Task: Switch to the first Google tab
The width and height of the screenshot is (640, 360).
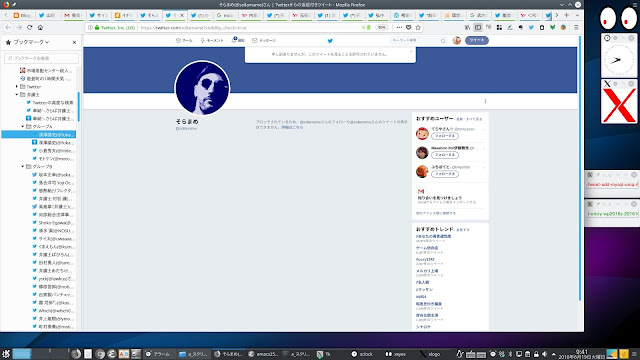Action: 225,15
